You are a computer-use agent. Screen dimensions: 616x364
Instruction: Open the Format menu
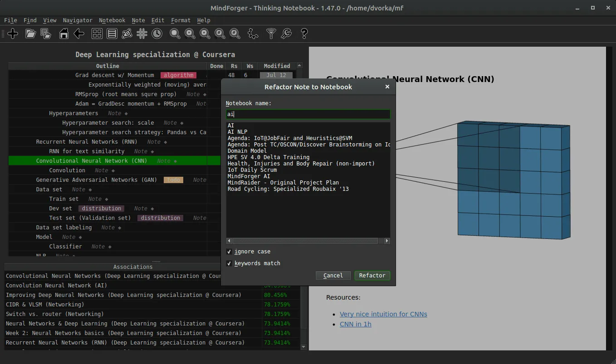click(181, 20)
